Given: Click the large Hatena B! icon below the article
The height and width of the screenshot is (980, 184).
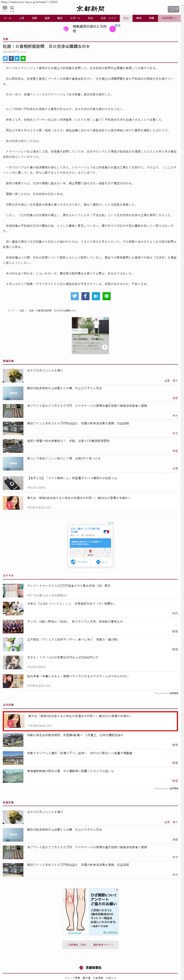Looking at the screenshot, I should [96, 296].
